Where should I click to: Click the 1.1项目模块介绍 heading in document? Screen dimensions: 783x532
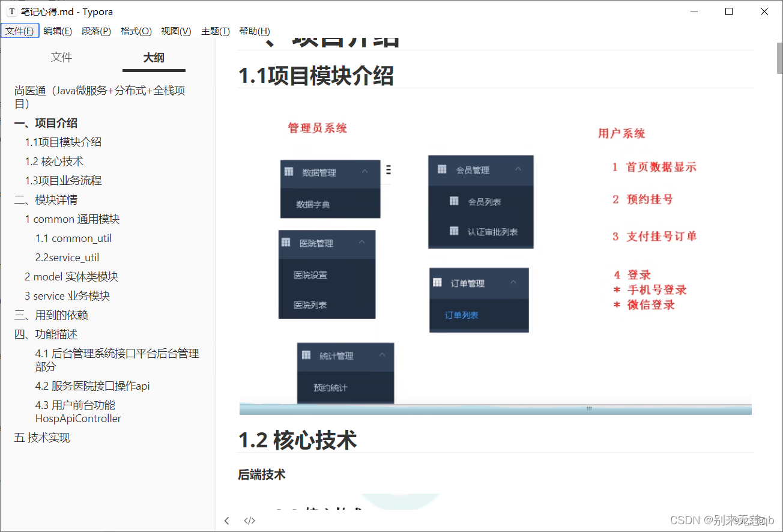(x=316, y=76)
